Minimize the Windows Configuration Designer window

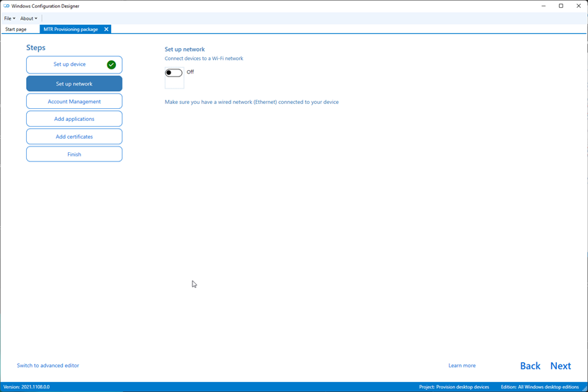click(543, 6)
